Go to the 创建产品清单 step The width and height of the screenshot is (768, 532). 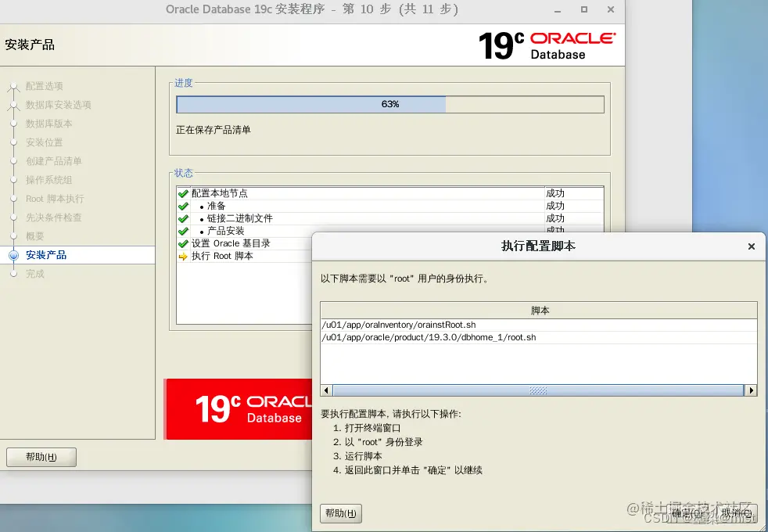(53, 161)
